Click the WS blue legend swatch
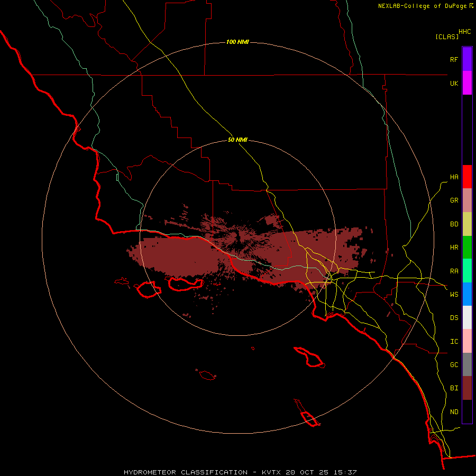This screenshot has width=476, height=476. (467, 294)
